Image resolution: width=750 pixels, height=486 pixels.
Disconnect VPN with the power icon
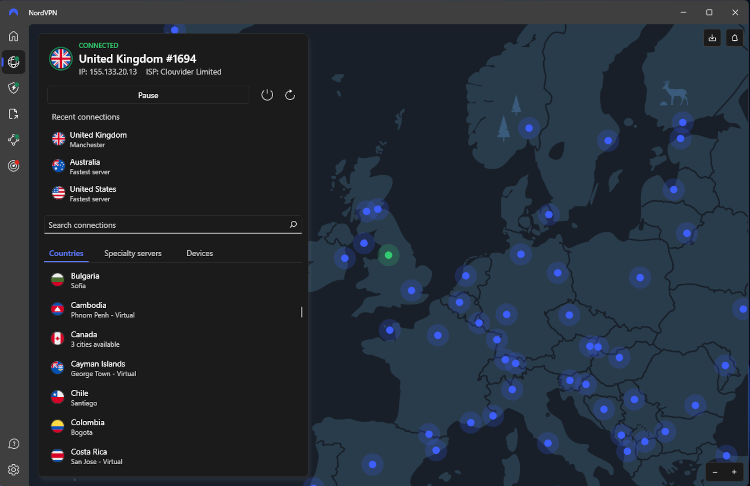point(267,95)
